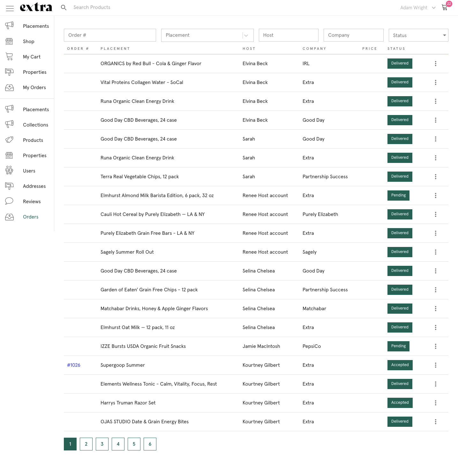Open row menu for Supergoop Summer order
458x476 pixels.
(x=435, y=365)
